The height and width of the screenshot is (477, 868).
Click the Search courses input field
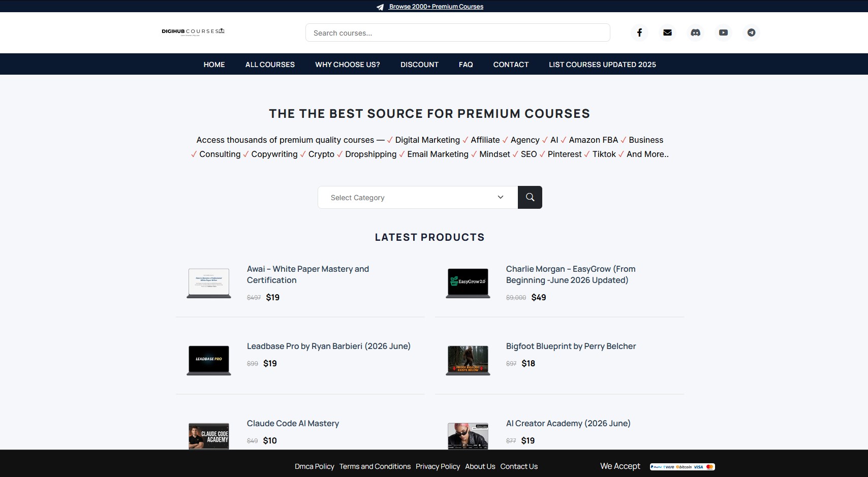tap(457, 33)
